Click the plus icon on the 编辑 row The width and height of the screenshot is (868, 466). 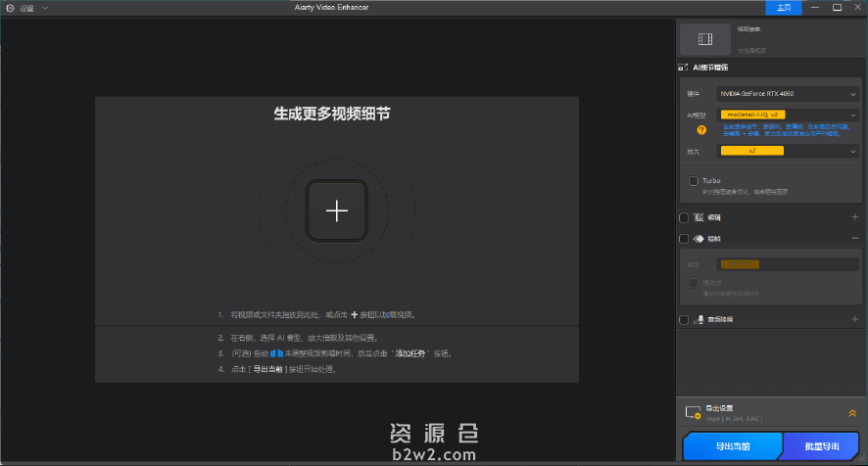click(854, 217)
